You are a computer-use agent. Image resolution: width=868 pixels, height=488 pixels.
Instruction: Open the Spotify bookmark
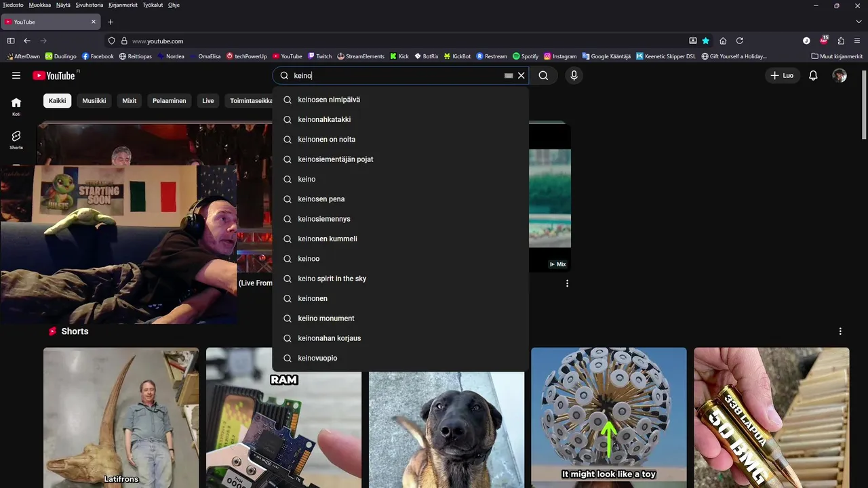click(526, 56)
